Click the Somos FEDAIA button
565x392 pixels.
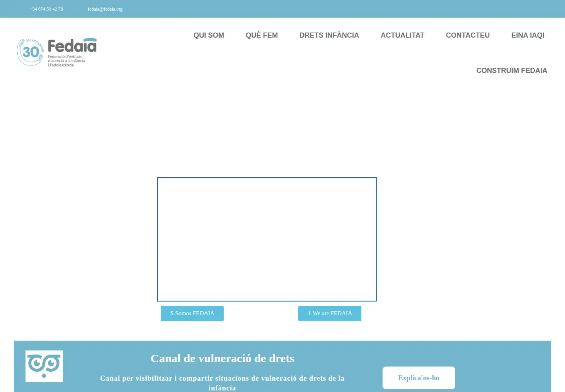(x=192, y=313)
